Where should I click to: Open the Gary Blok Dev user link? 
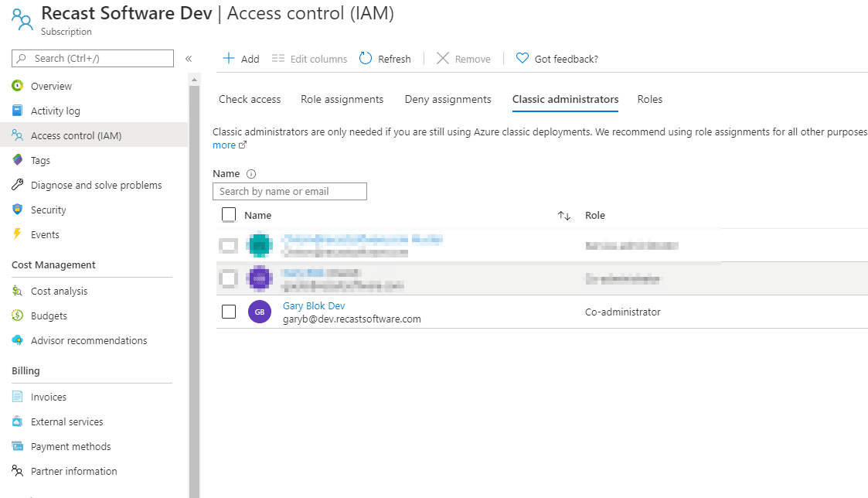314,305
